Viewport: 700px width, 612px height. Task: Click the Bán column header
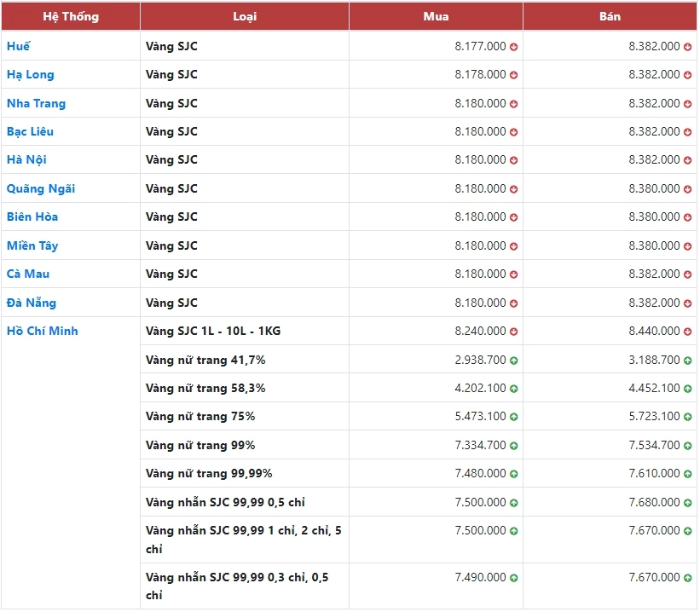(x=610, y=16)
